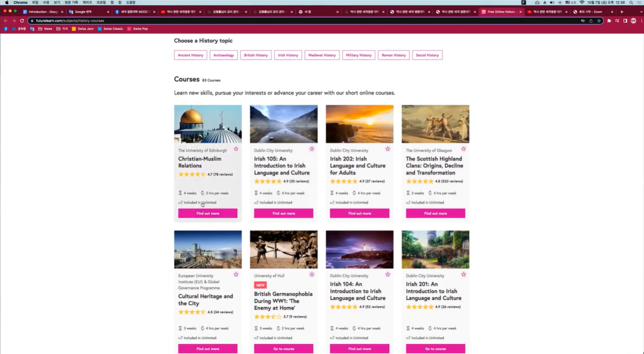Select the Irish History topic
Screen dimensions: 644x354
(x=288, y=55)
